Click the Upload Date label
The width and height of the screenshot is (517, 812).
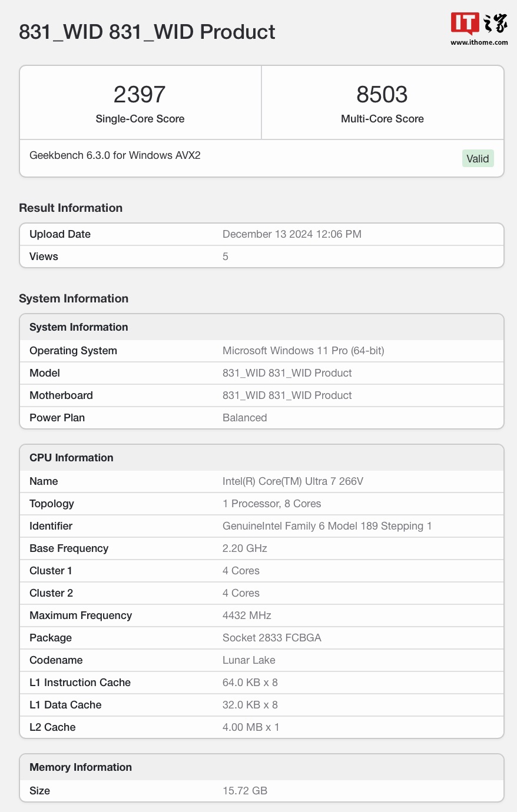point(60,234)
